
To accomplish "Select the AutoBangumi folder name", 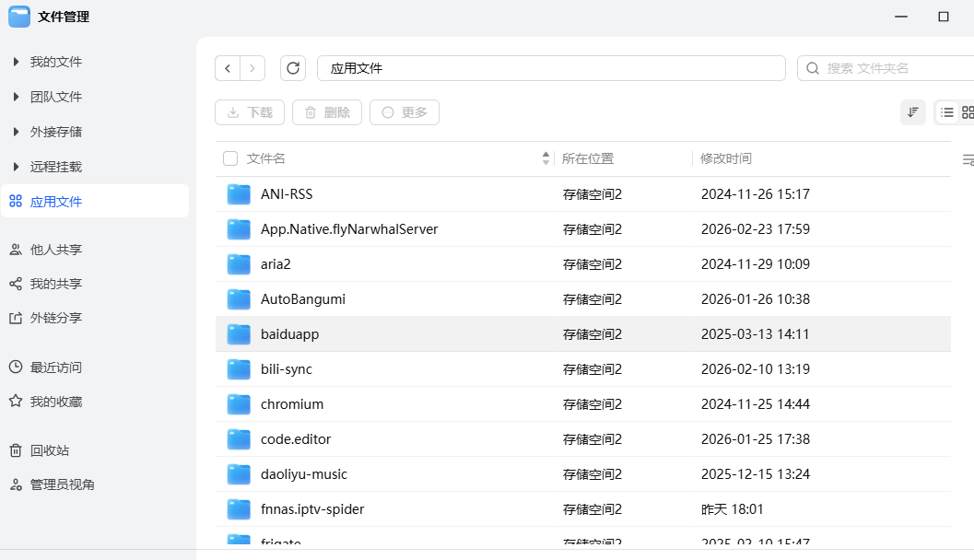I will click(x=303, y=299).
